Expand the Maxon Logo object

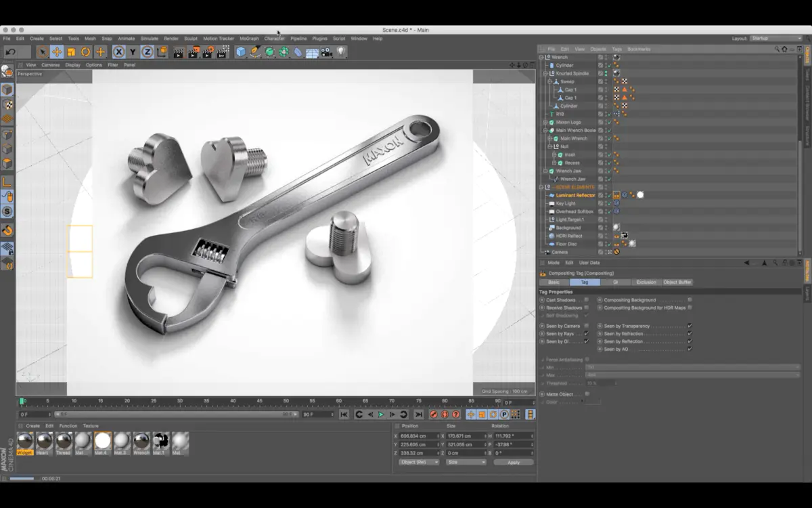point(546,122)
